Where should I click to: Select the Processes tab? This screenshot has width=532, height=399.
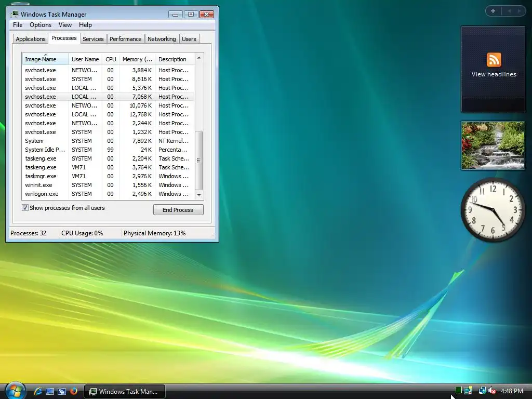click(64, 38)
